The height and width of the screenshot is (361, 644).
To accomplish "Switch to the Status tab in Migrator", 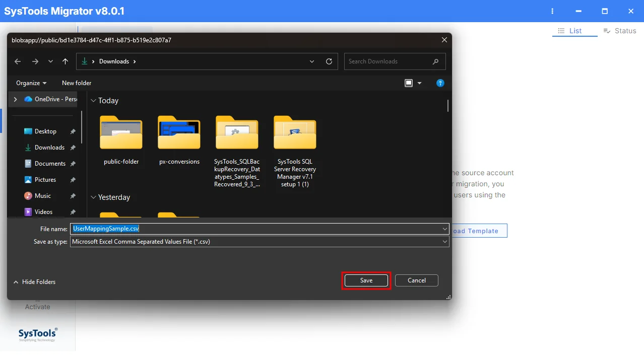I will pyautogui.click(x=620, y=31).
